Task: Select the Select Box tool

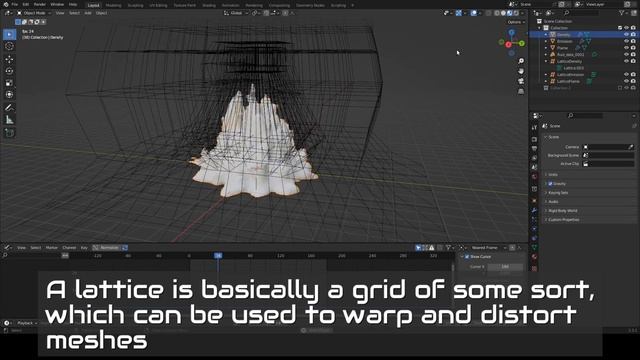Action: (9, 34)
